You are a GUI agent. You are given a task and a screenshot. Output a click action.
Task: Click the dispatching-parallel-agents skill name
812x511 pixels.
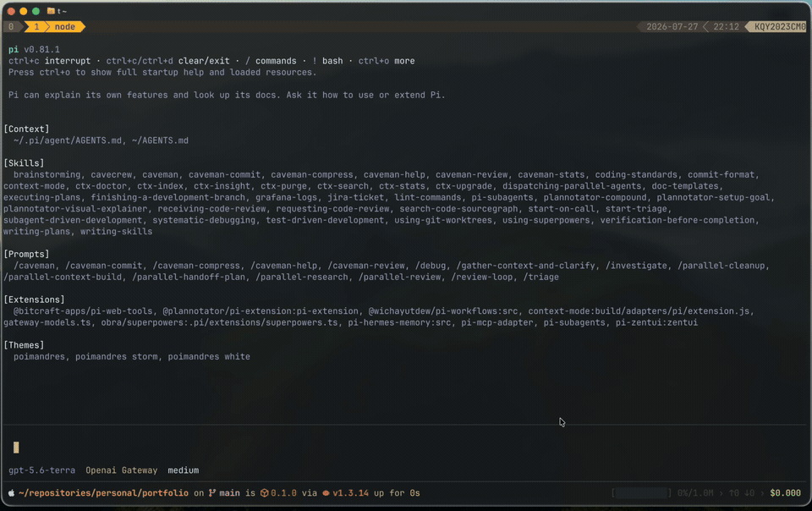click(x=572, y=186)
